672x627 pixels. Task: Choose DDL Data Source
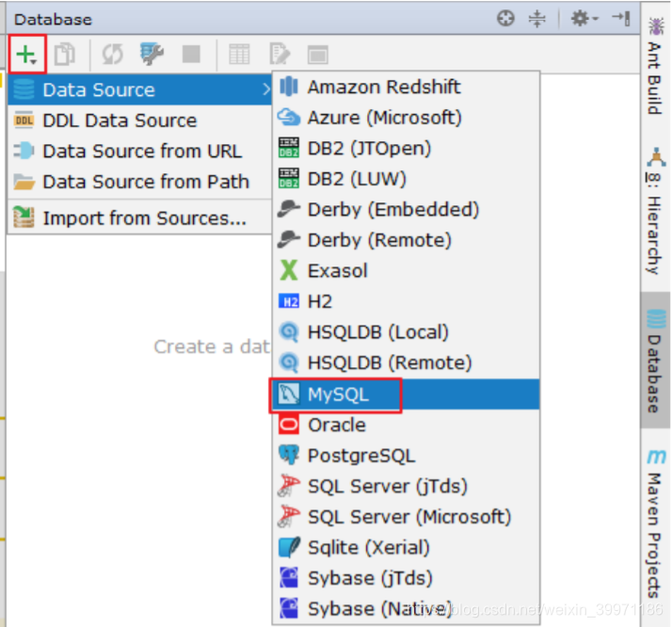tap(139, 121)
